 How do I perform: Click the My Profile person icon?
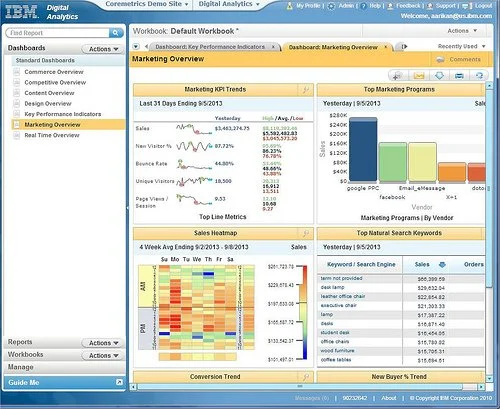click(x=290, y=6)
